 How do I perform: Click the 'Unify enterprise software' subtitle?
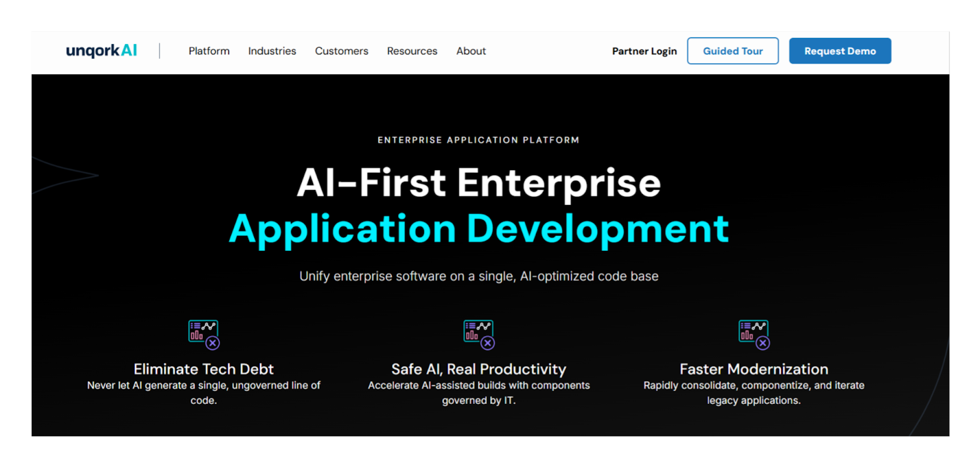(479, 276)
